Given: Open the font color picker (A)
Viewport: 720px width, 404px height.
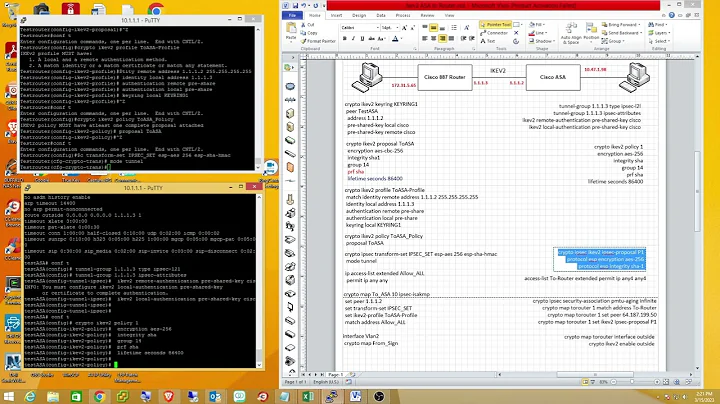Looking at the screenshot, I should coord(396,39).
